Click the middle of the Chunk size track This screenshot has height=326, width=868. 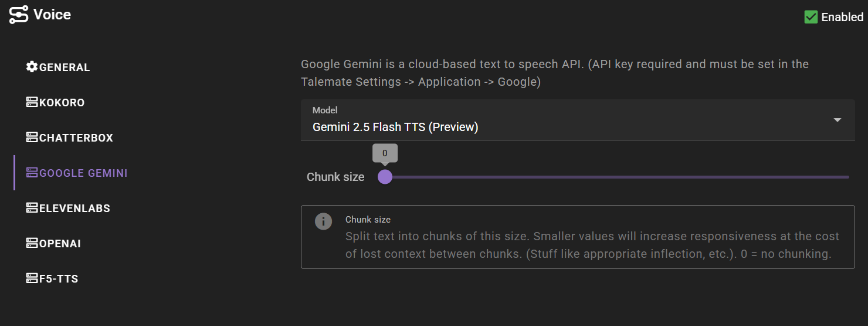(x=617, y=177)
